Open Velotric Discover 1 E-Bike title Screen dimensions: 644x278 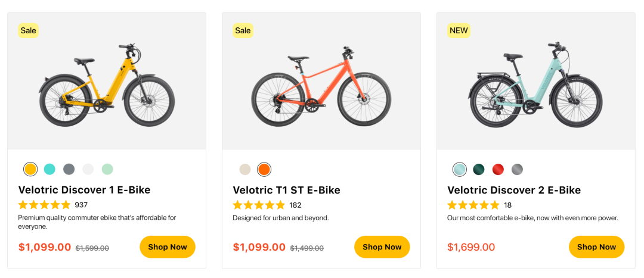click(84, 190)
